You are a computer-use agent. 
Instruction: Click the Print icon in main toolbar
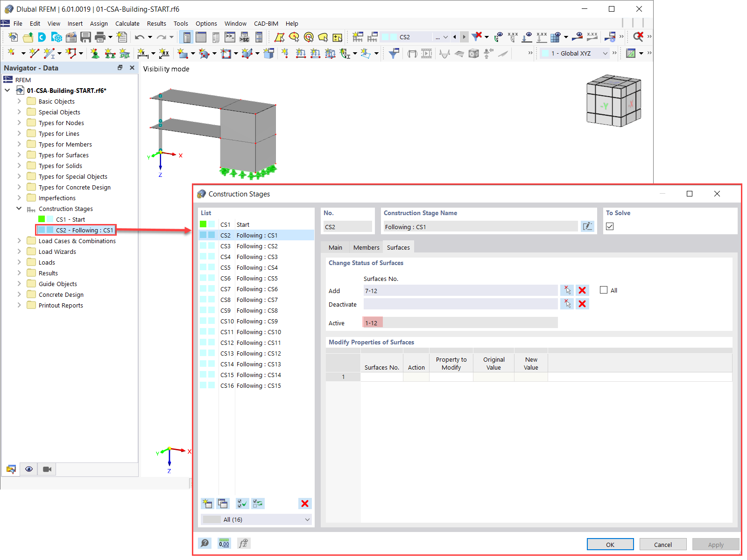[100, 37]
